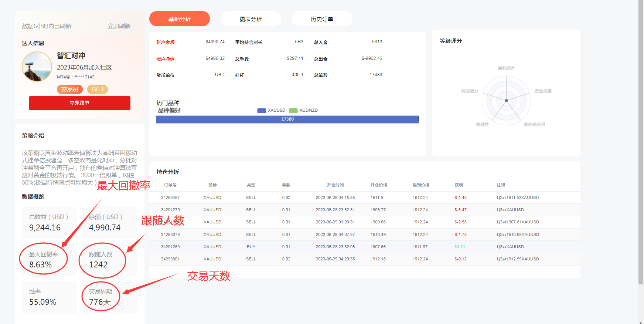Click the open price 1910.49
The height and width of the screenshot is (324, 644).
coord(378,234)
